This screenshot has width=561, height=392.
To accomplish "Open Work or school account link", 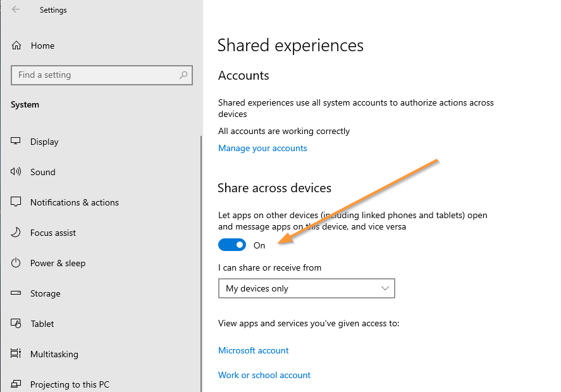I will tap(264, 375).
